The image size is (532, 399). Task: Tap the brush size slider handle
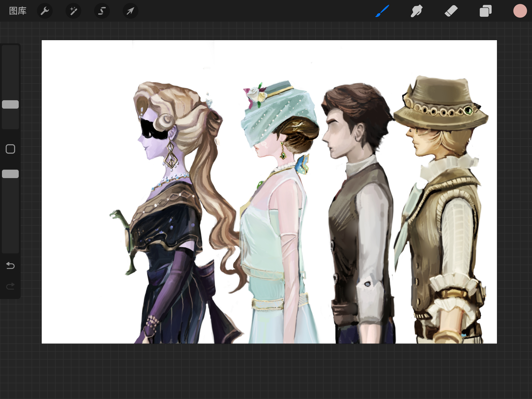(10, 104)
